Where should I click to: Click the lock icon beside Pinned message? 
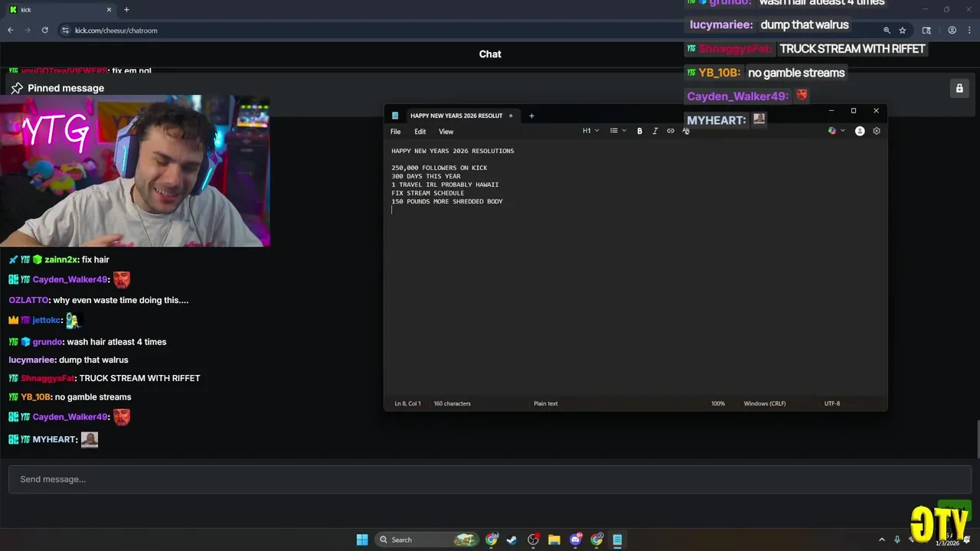point(959,88)
